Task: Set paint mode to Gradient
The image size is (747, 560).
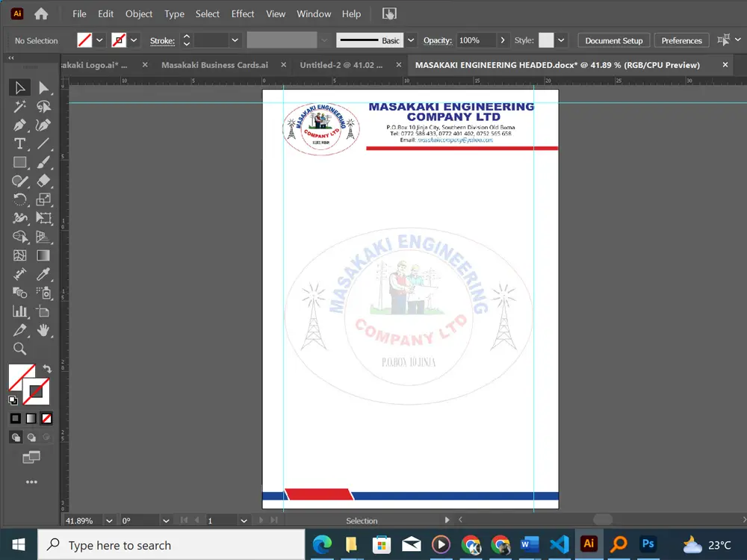Action: pos(31,418)
